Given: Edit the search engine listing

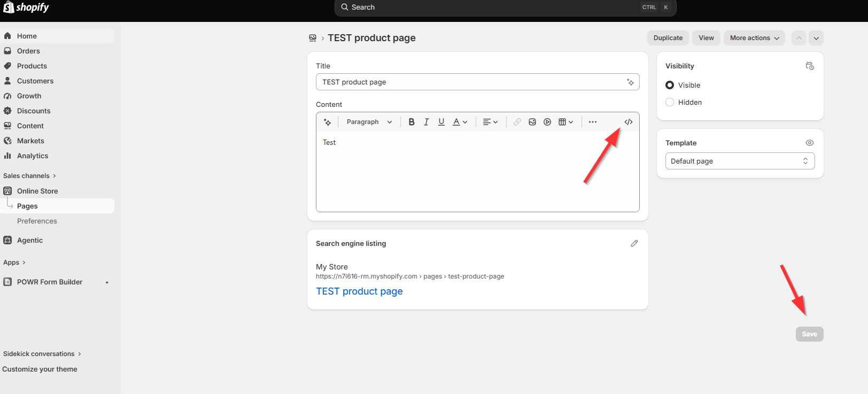Looking at the screenshot, I should 634,243.
